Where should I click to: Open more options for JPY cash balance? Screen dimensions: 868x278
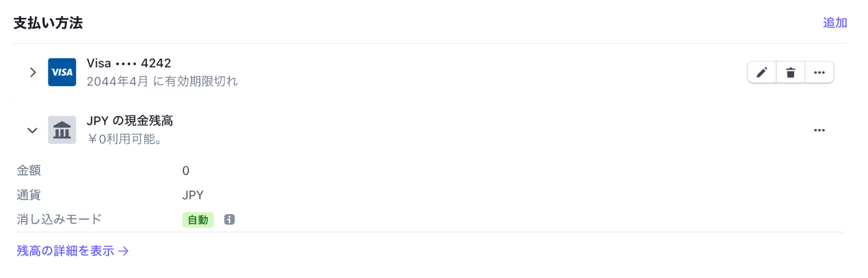tap(819, 130)
